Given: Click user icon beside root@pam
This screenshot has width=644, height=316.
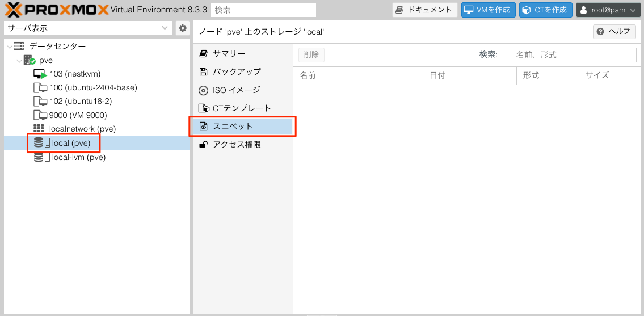Looking at the screenshot, I should pos(584,10).
